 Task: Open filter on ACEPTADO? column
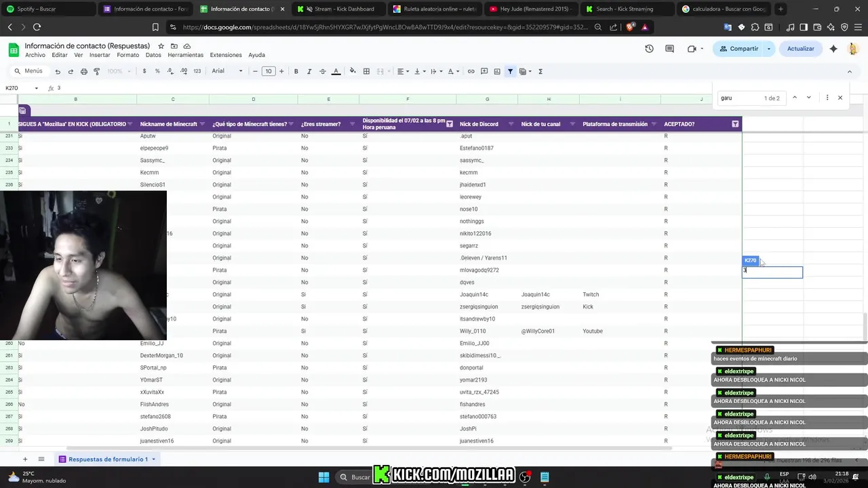coord(735,124)
